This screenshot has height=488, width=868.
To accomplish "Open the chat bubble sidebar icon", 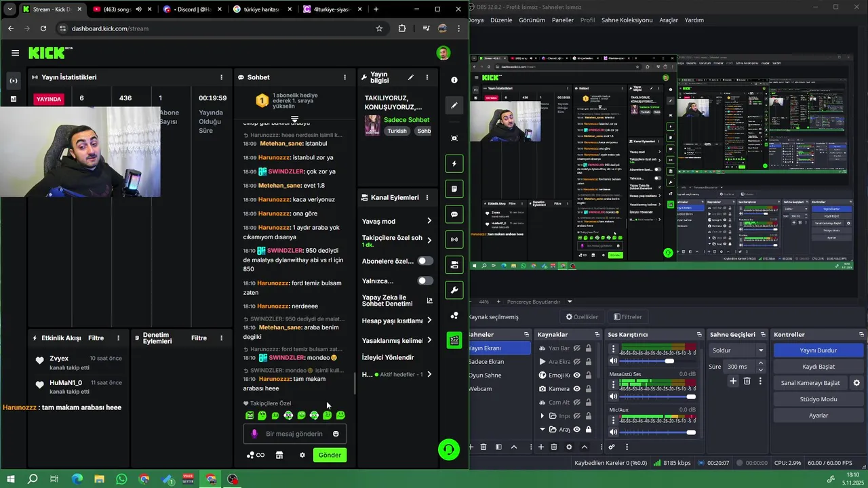I will click(x=454, y=214).
